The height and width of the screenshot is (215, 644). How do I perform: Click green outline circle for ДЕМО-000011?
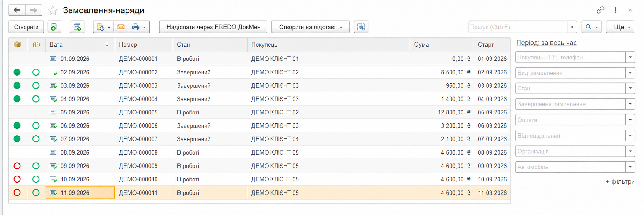(36, 193)
